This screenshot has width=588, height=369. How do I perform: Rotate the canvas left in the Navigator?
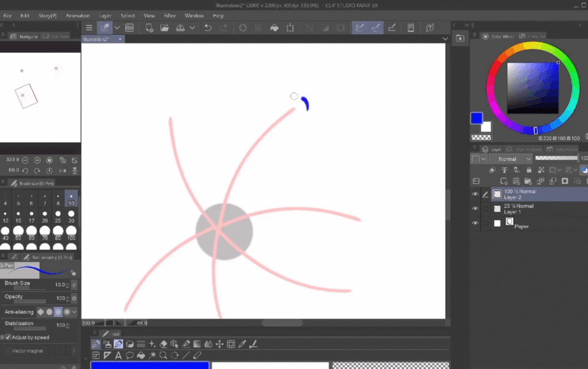[25, 171]
